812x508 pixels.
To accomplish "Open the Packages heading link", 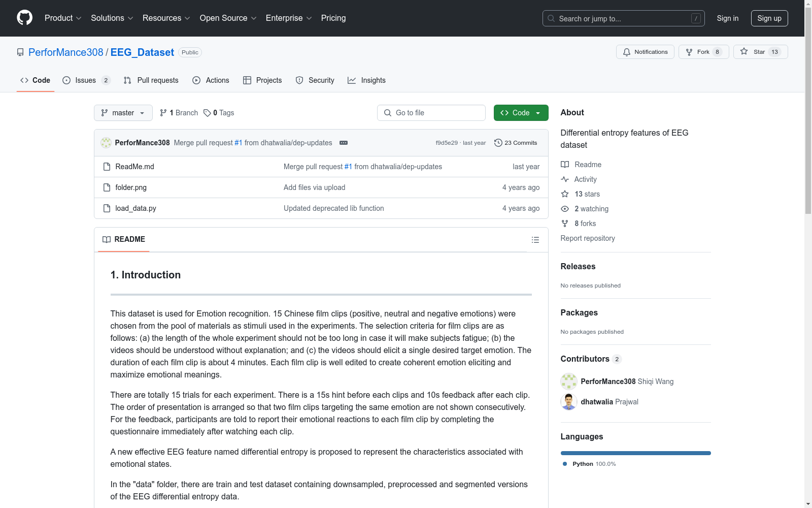I will [579, 312].
